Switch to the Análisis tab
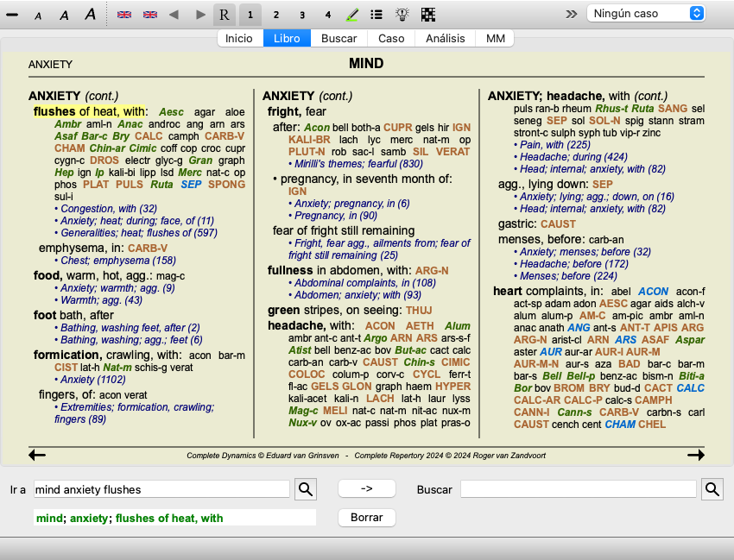Image resolution: width=734 pixels, height=560 pixels. tap(446, 38)
